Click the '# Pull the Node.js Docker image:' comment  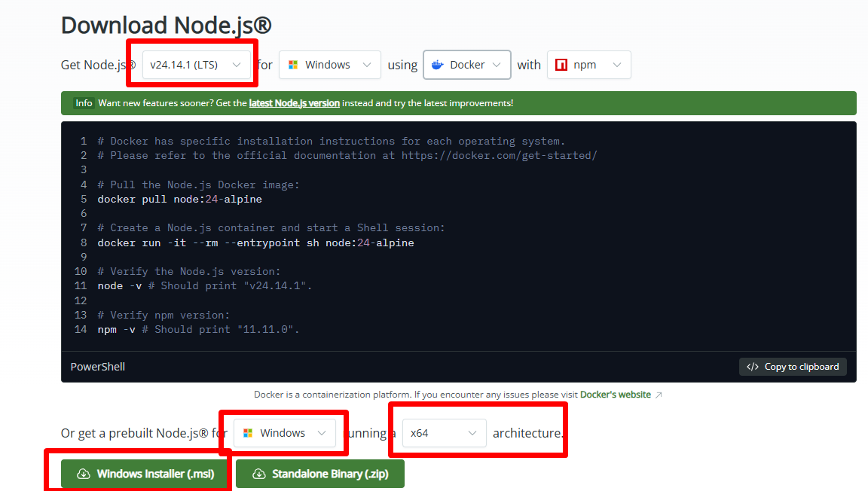(x=198, y=185)
